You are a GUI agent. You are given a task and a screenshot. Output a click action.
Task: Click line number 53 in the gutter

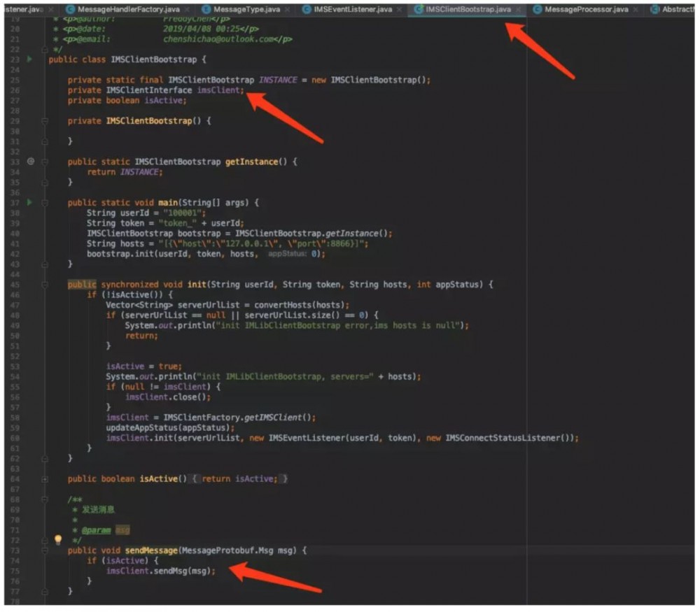(15, 367)
